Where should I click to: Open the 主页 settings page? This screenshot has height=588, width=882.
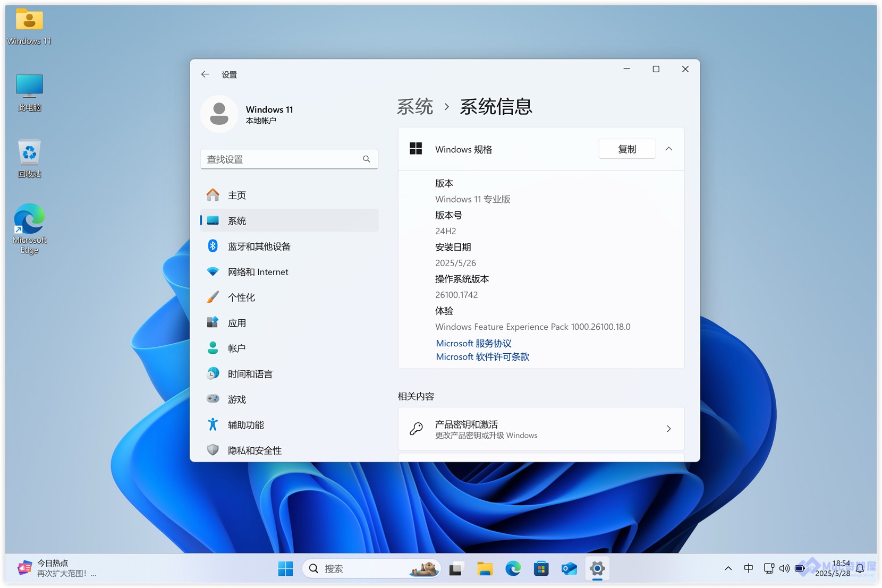(x=289, y=195)
